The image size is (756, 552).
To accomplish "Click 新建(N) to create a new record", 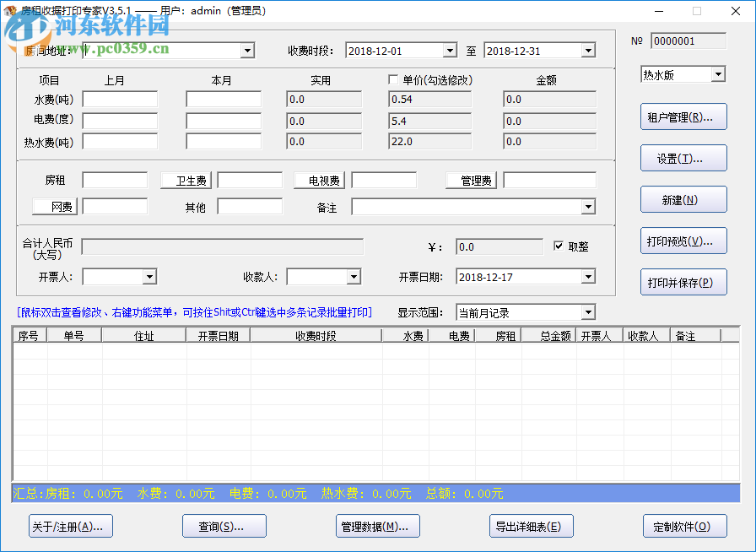I will click(x=683, y=199).
